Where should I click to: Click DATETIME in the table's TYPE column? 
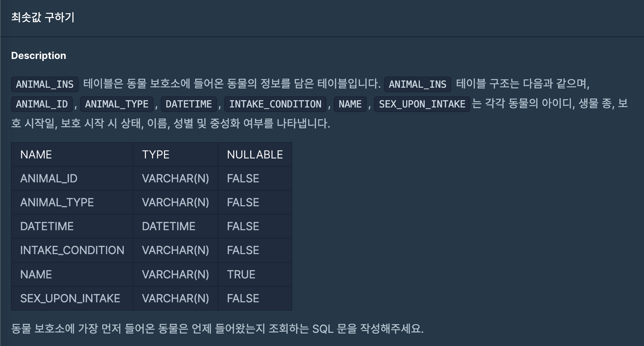pos(168,226)
